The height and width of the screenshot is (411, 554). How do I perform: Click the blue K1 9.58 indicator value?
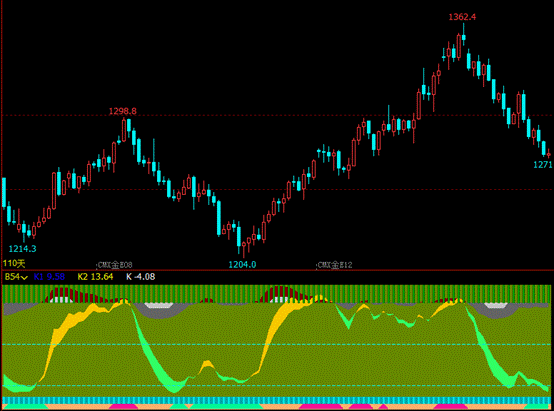pyautogui.click(x=49, y=277)
